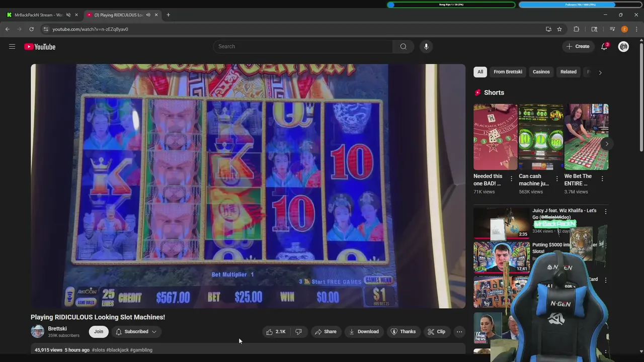This screenshot has height=362, width=644.
Task: Expand the Subscribed notification dropdown
Action: point(136,331)
